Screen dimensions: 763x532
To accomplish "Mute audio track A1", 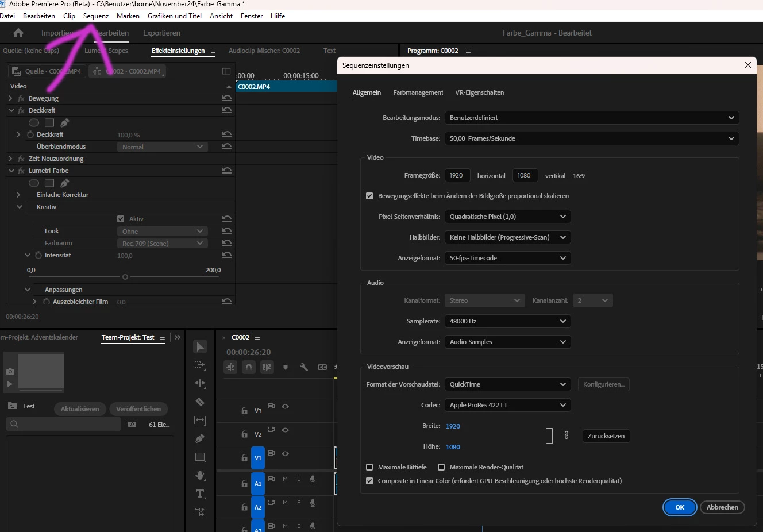I will tap(285, 479).
